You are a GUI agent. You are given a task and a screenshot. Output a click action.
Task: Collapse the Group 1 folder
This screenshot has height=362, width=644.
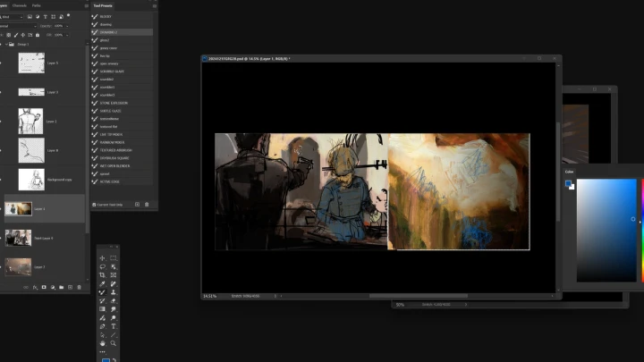click(6, 45)
